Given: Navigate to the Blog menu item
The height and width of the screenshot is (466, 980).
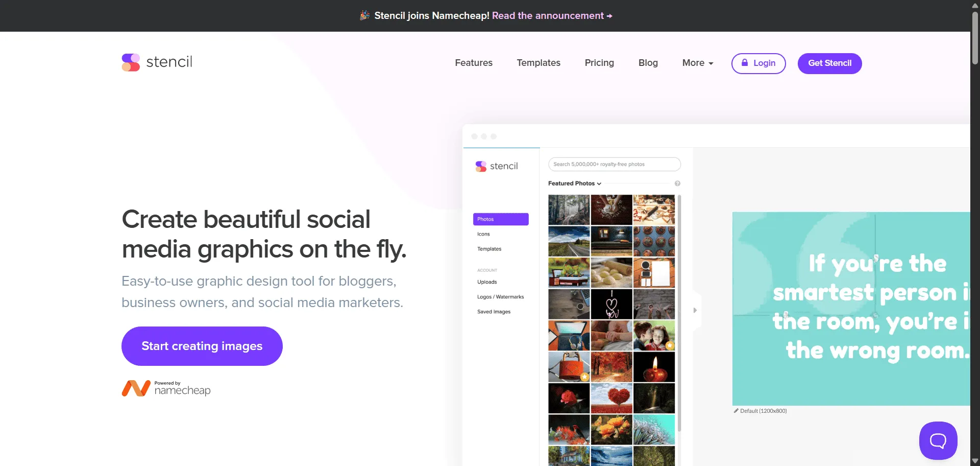Looking at the screenshot, I should (648, 63).
